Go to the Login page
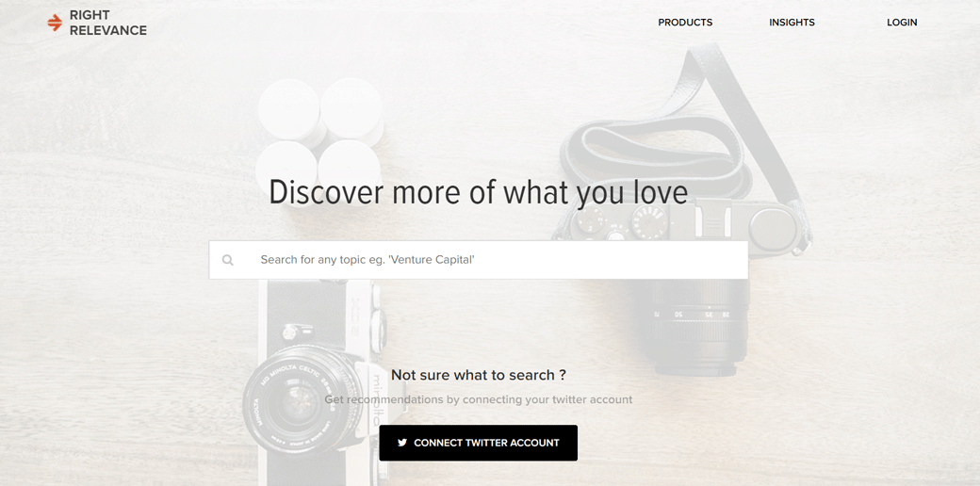Image resolution: width=980 pixels, height=486 pixels. pyautogui.click(x=902, y=23)
